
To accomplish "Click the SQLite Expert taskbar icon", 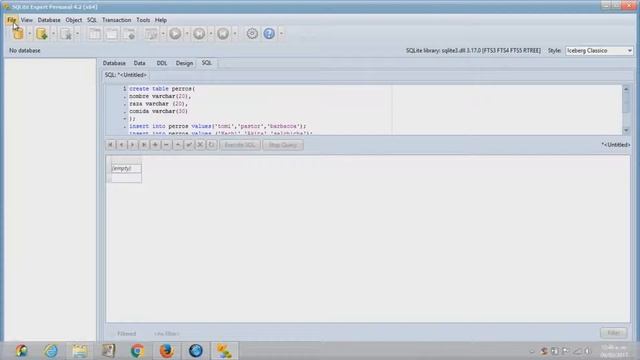I will (224, 351).
